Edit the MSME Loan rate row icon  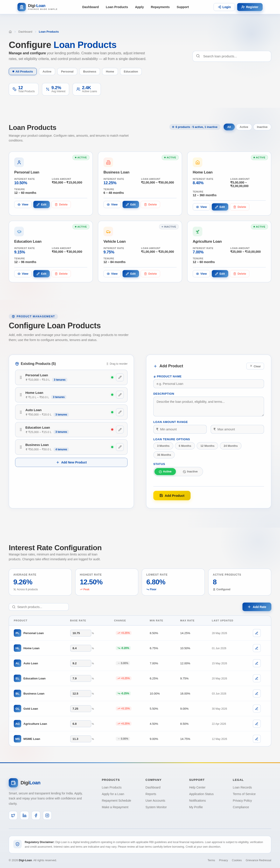click(x=257, y=739)
